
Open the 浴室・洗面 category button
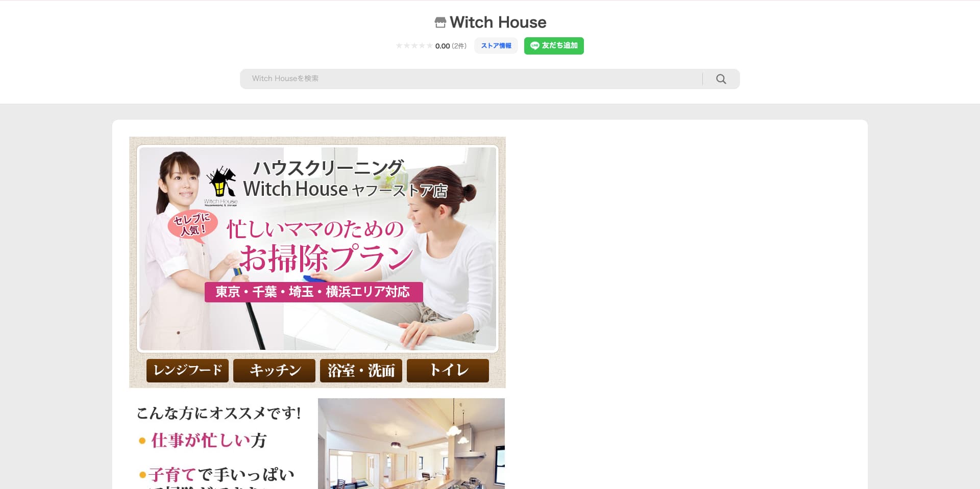361,370
